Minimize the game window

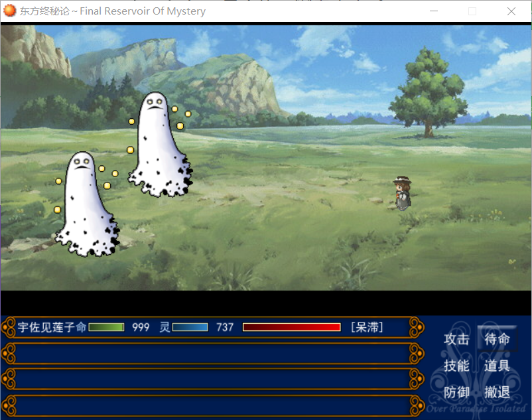[x=434, y=11]
